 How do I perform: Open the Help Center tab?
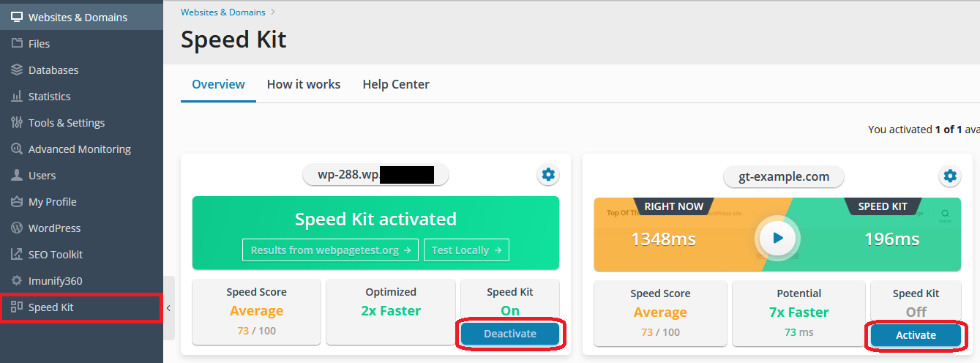(x=396, y=84)
